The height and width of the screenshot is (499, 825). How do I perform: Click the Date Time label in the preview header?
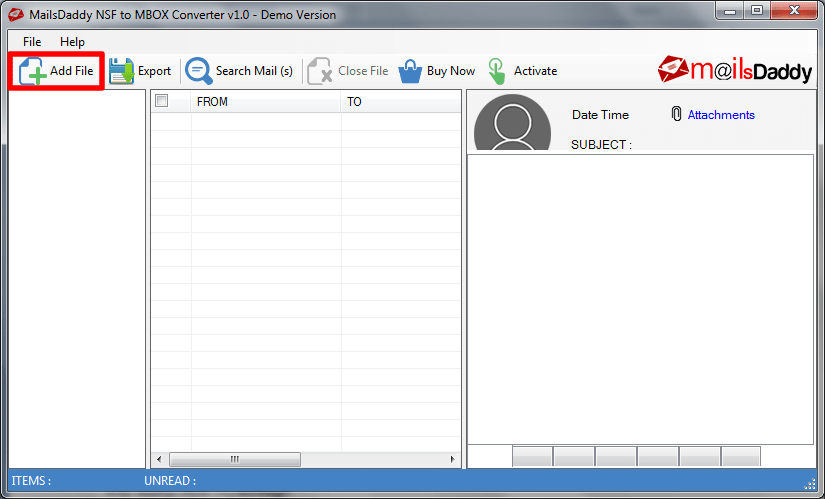point(600,115)
